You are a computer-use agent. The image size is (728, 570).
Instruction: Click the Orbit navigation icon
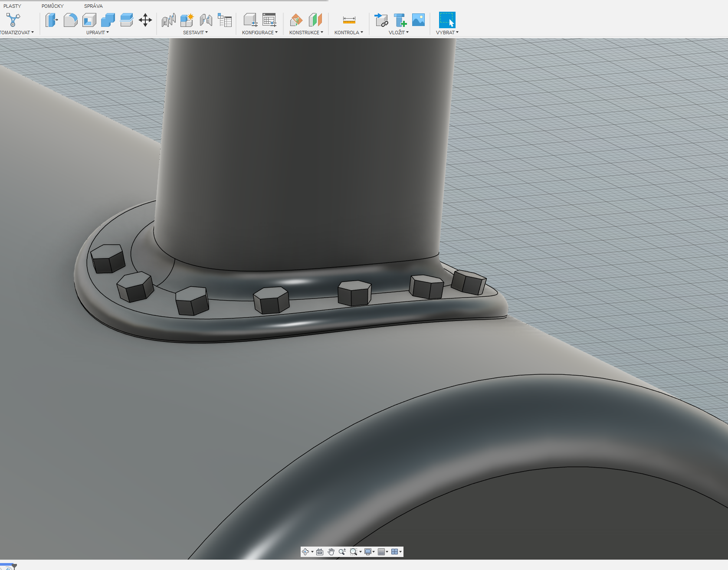[305, 552]
